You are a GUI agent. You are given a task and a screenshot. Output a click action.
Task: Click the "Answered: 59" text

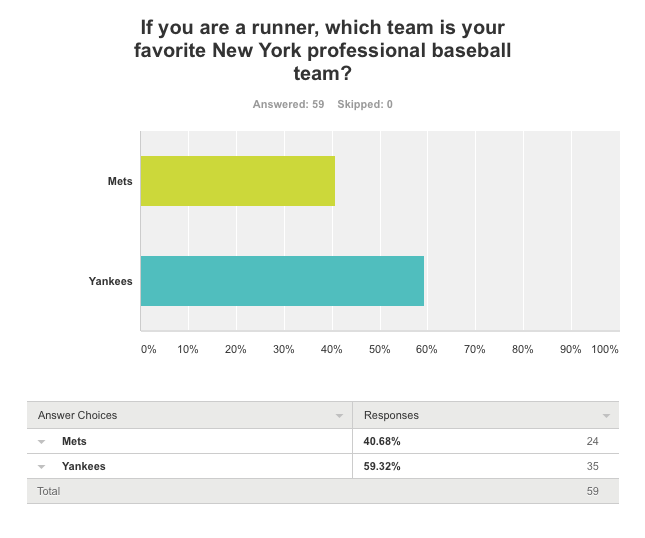click(x=288, y=104)
